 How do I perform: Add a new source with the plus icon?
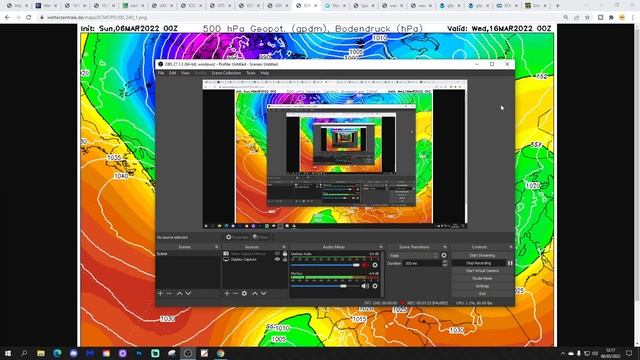click(x=227, y=293)
